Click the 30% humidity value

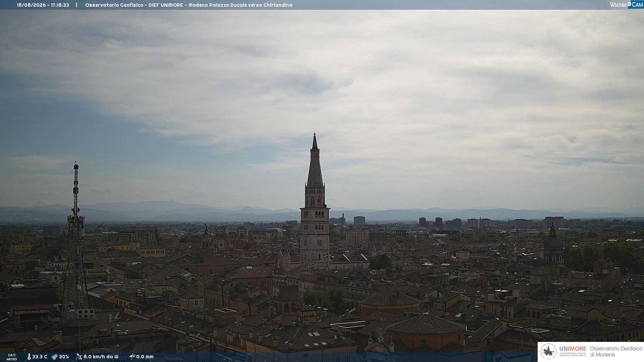tap(64, 357)
